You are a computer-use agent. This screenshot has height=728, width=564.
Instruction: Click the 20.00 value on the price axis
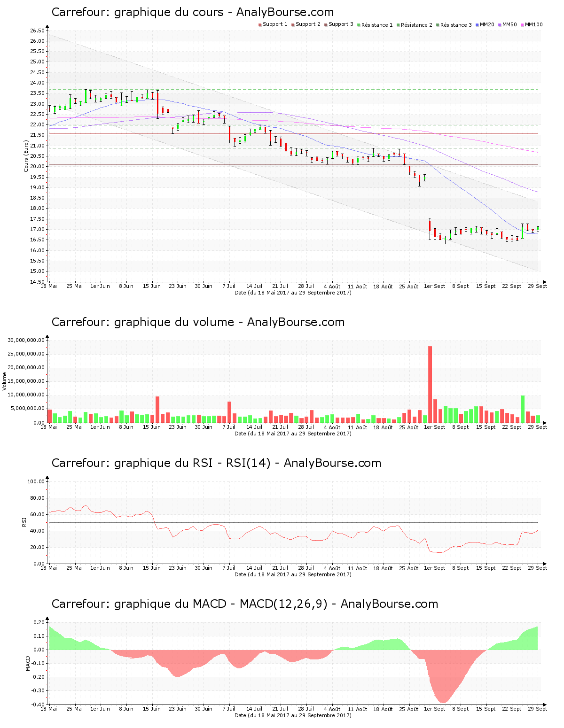[x=37, y=167]
